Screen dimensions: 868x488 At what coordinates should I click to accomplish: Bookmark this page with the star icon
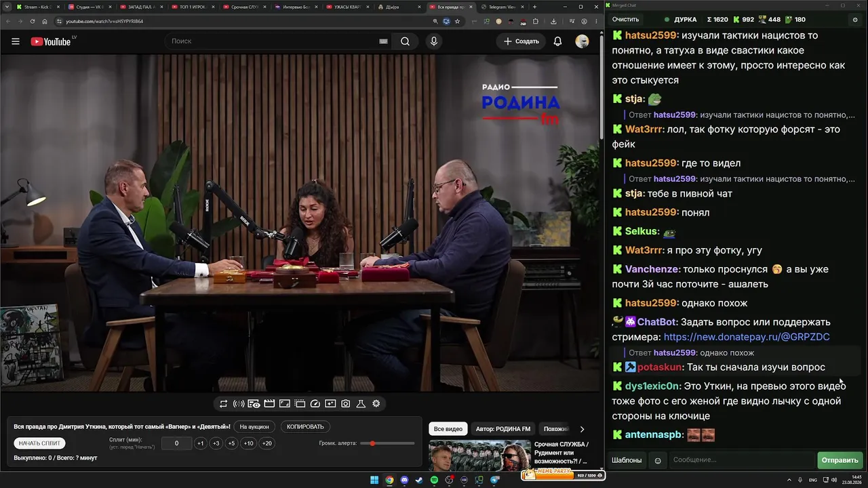click(458, 21)
